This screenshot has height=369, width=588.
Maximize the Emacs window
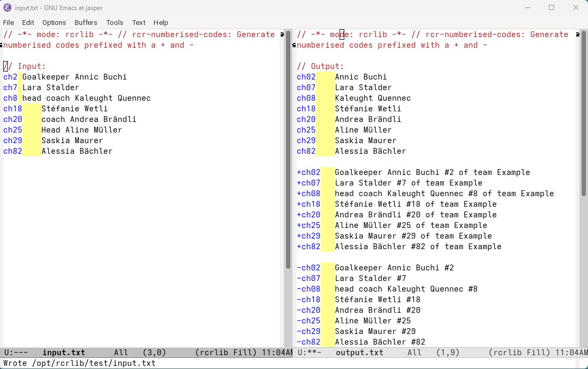coord(551,7)
